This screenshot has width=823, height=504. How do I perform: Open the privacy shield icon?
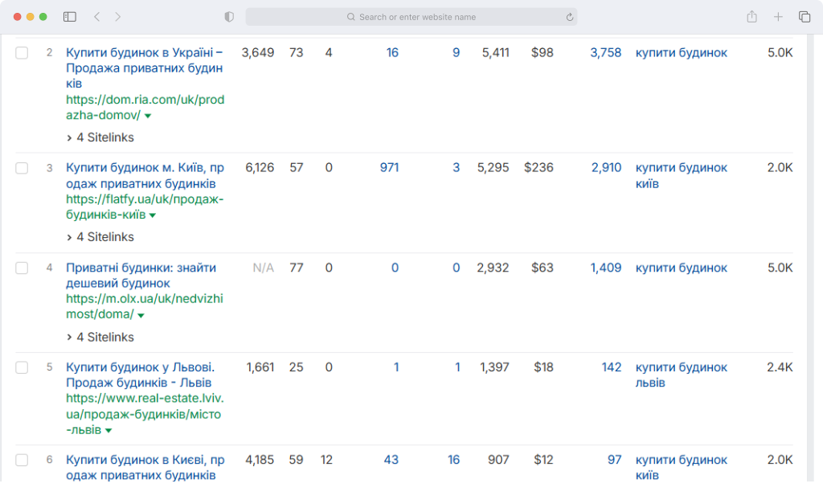click(x=229, y=17)
